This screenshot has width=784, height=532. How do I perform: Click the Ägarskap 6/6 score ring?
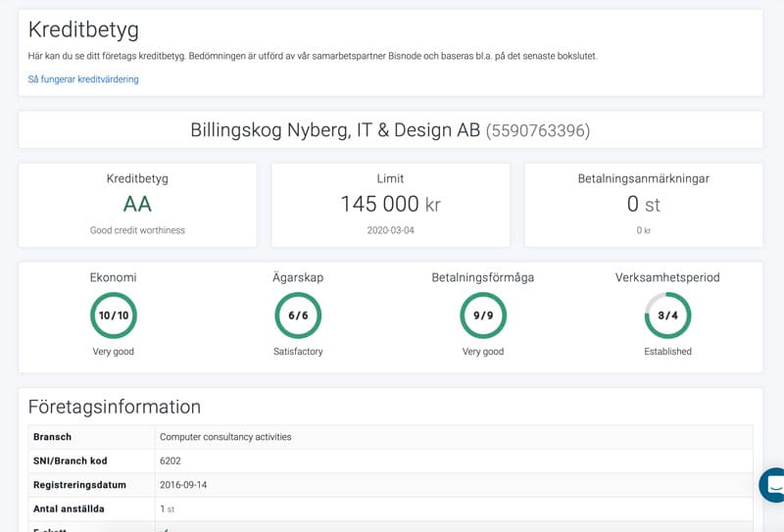coord(298,315)
